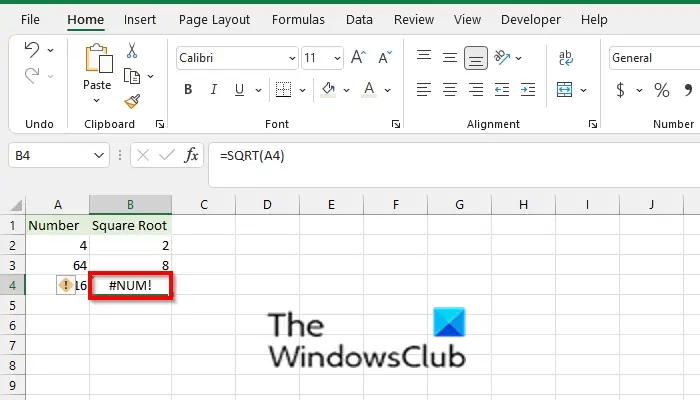Click the Insert Function fx icon
Viewport: 700px width, 400px height.
192,155
